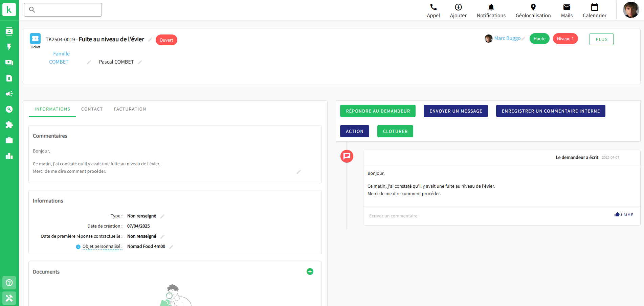Open Géolocalisation map pin

[x=533, y=7]
